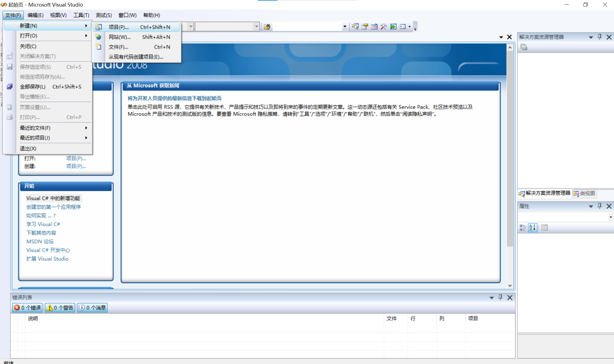Click the 学习 Visual C# link

(43, 224)
